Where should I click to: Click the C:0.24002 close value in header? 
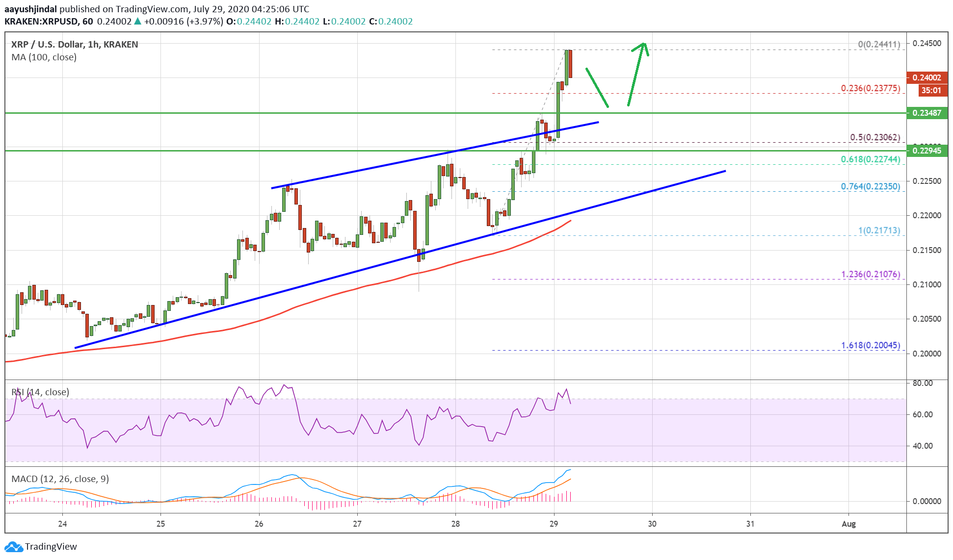point(391,22)
